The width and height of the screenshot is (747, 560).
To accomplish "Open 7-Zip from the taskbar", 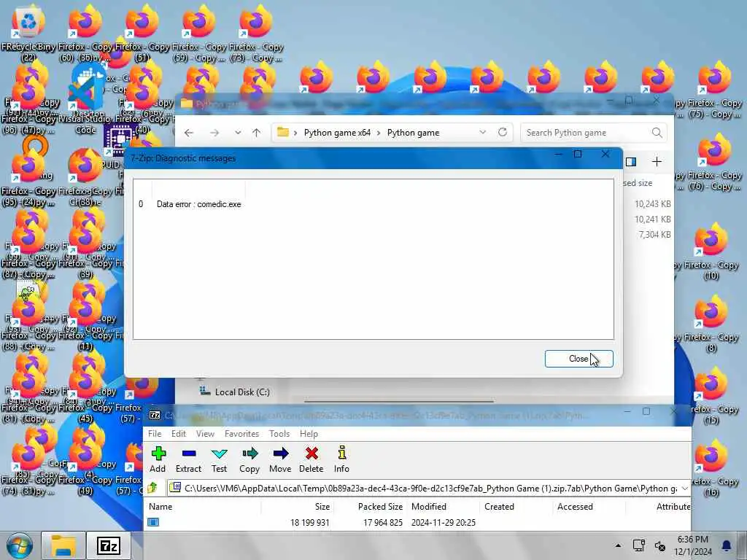I will click(x=109, y=545).
